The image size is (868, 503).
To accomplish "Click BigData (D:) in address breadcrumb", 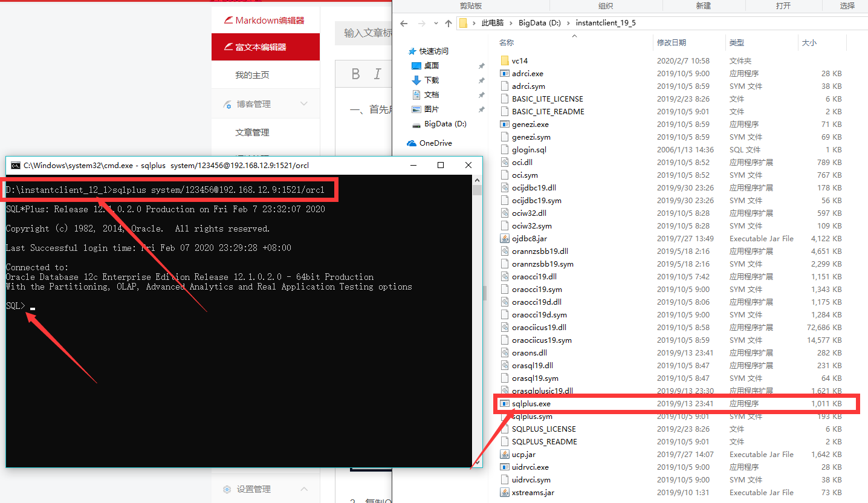I will pyautogui.click(x=540, y=23).
